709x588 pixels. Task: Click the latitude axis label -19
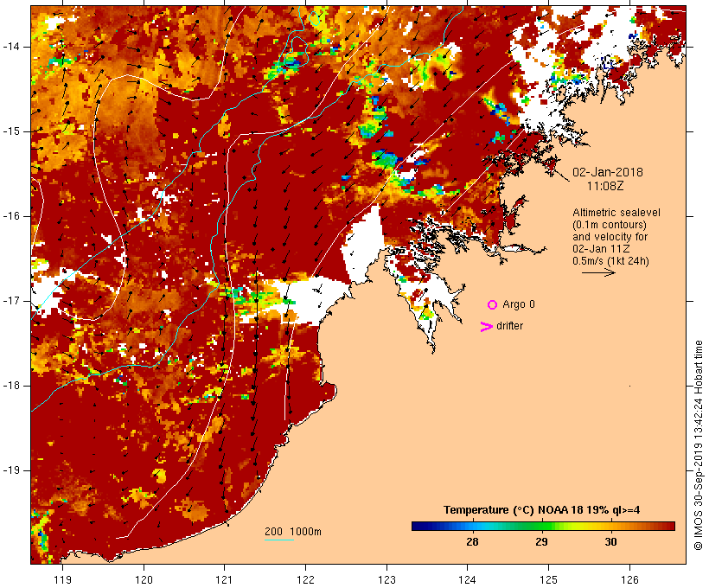10,470
